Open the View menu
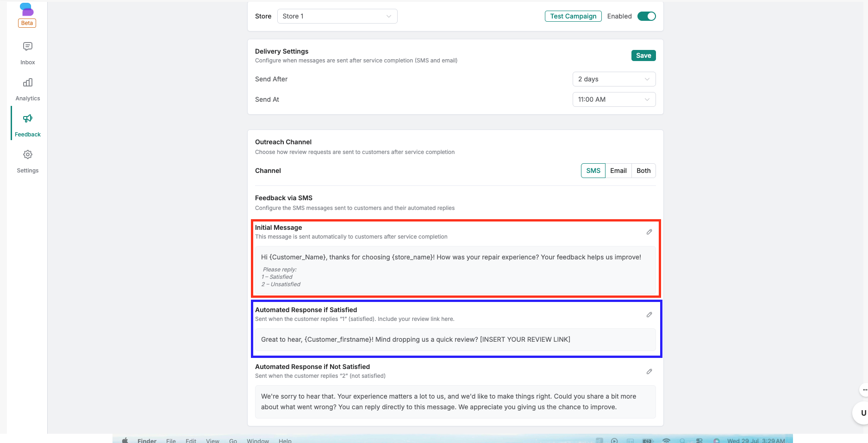Image resolution: width=868 pixels, height=443 pixels. point(212,441)
